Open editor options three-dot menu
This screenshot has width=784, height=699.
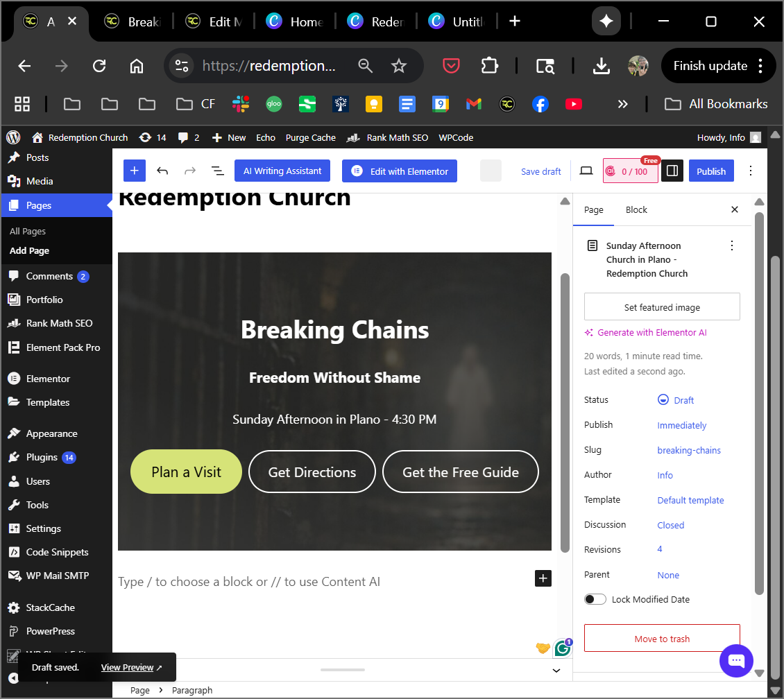[x=751, y=171]
